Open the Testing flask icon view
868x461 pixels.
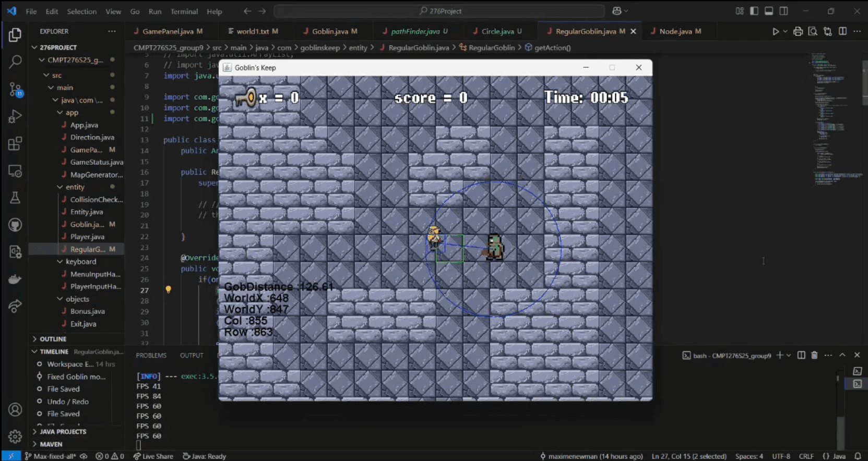[15, 198]
